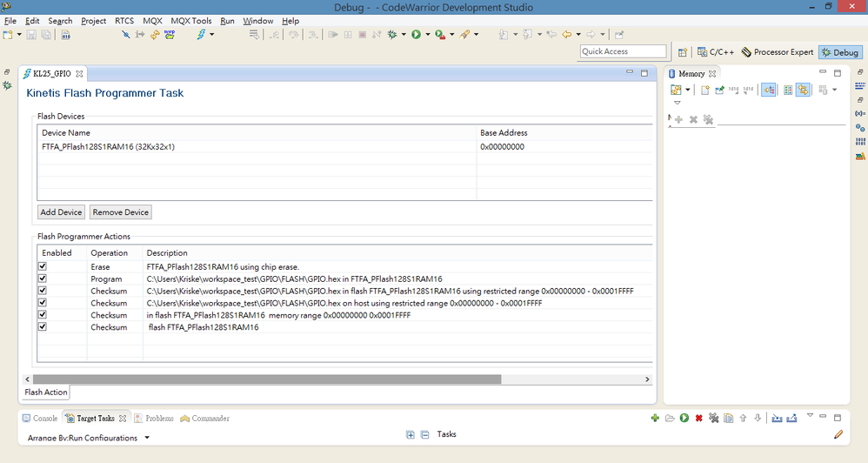
Task: Click the Back arrow navigation icon
Action: tap(567, 34)
